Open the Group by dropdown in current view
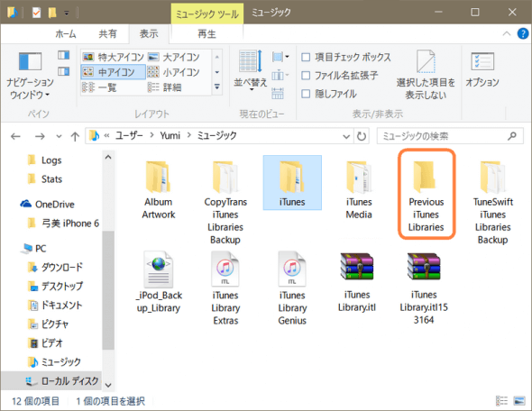Image resolution: width=532 pixels, height=411 pixels. [280, 57]
